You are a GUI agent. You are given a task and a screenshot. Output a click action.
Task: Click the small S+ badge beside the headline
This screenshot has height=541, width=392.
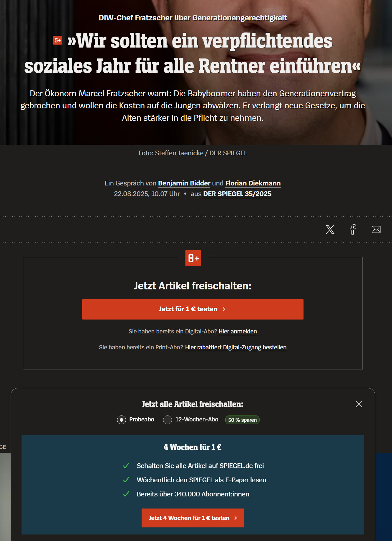(58, 40)
